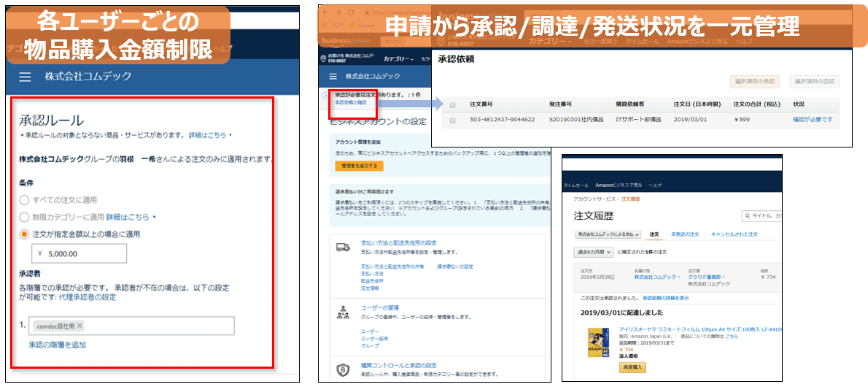
Task: Click the location pin icon in the settings window header
Action: 322,58
